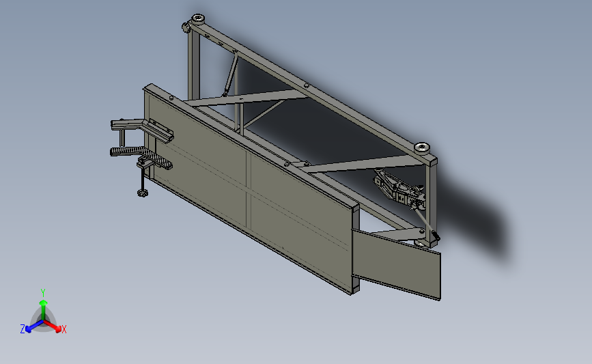This screenshot has height=364, width=592.
Task: Select the round foot pad atop right post
Action: click(x=422, y=148)
